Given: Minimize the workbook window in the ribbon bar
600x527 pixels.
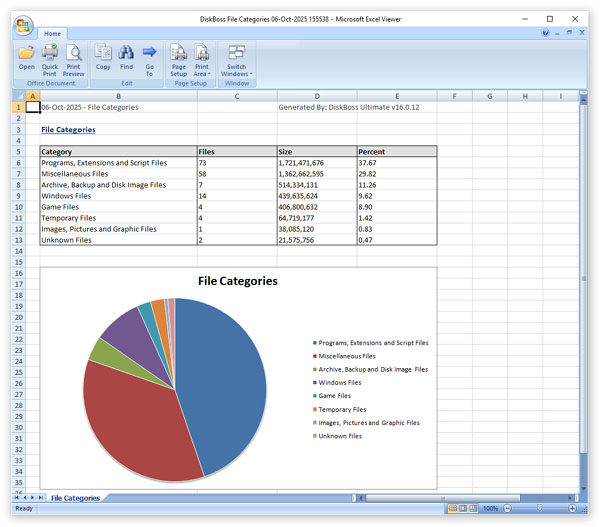Looking at the screenshot, I should tap(558, 33).
